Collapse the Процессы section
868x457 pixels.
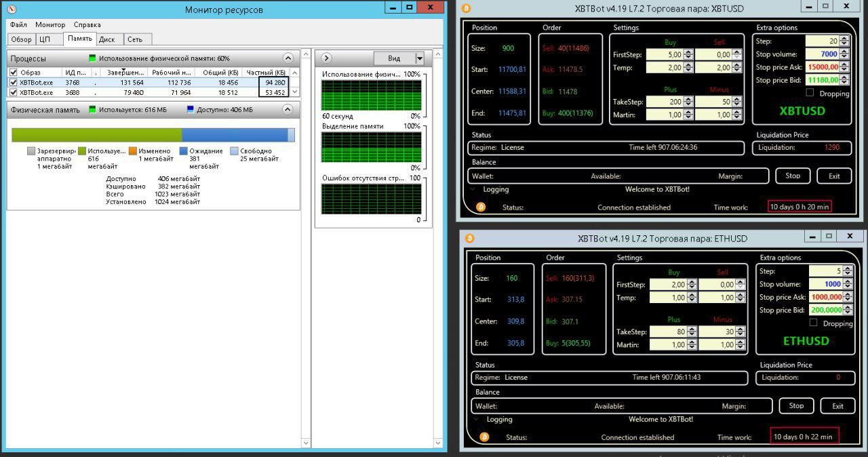[x=288, y=58]
